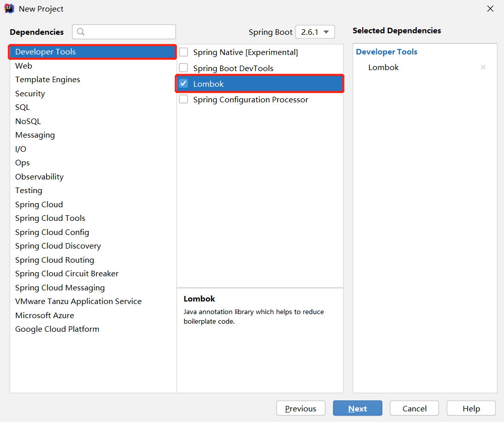Click the Previous button
This screenshot has height=422, width=504.
[301, 408]
